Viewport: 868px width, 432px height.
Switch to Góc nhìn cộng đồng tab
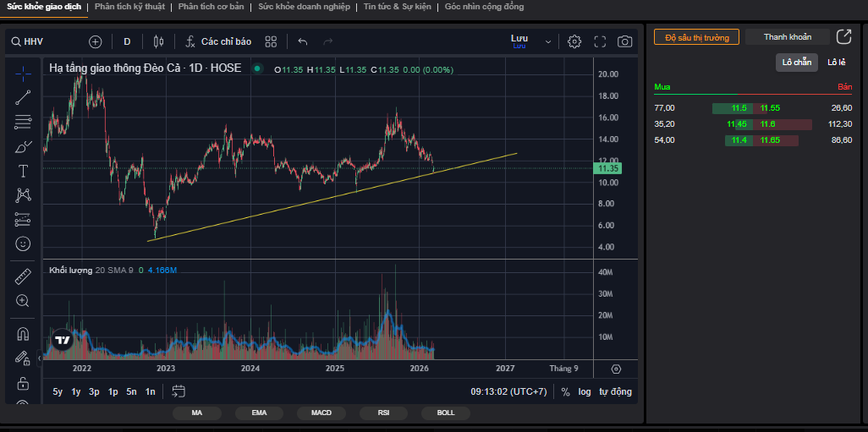tap(485, 7)
